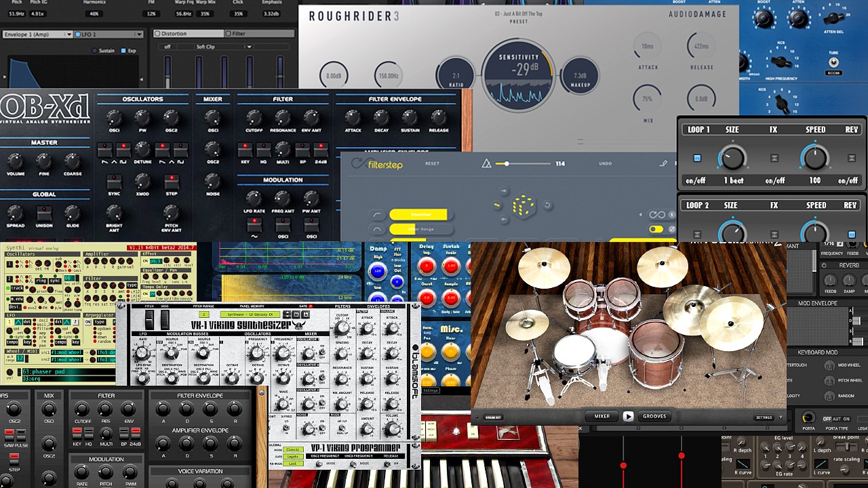Click the Reverb section power icon
The image size is (868, 488).
tap(825, 265)
